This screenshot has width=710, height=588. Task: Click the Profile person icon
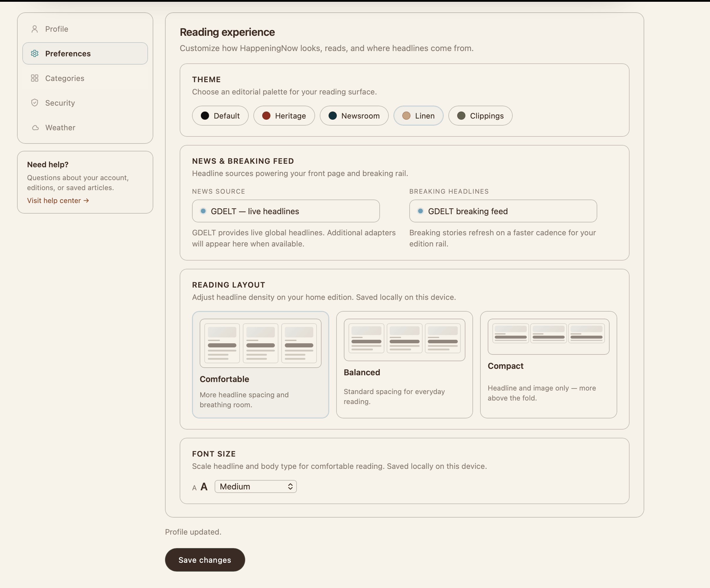tap(34, 29)
